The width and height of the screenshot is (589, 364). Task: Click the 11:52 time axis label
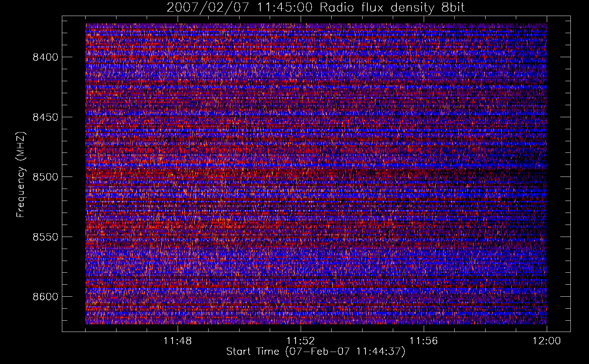click(x=301, y=341)
